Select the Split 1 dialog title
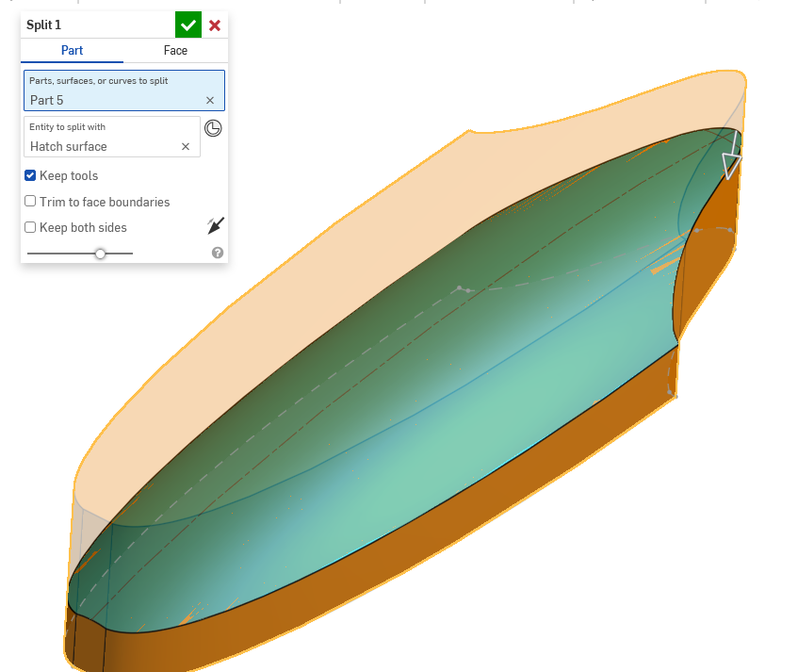The height and width of the screenshot is (672, 798). tap(43, 25)
